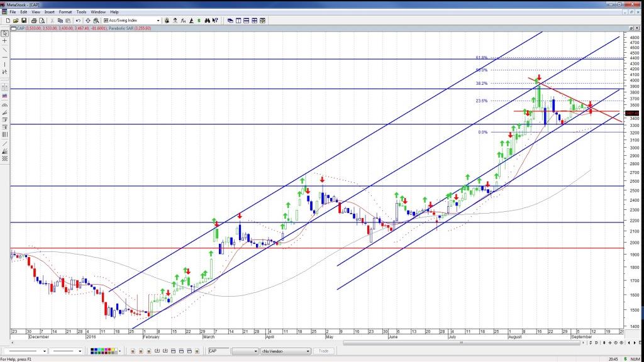This screenshot has width=644, height=362.
Task: Select the arrow pointer tool
Action: pyautogui.click(x=5, y=33)
